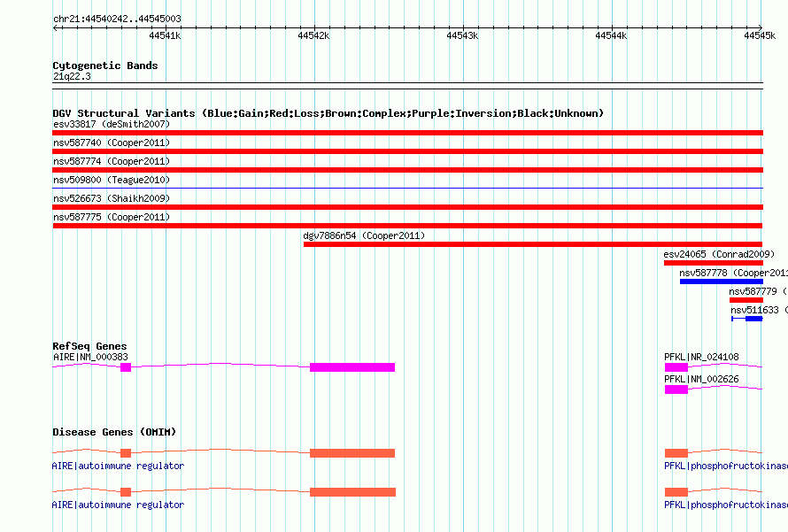Click the second OMIM PFKL orange exon

point(676,492)
